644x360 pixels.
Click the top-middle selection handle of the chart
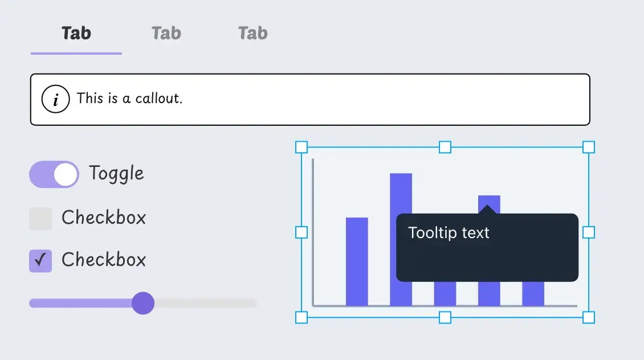pyautogui.click(x=444, y=147)
